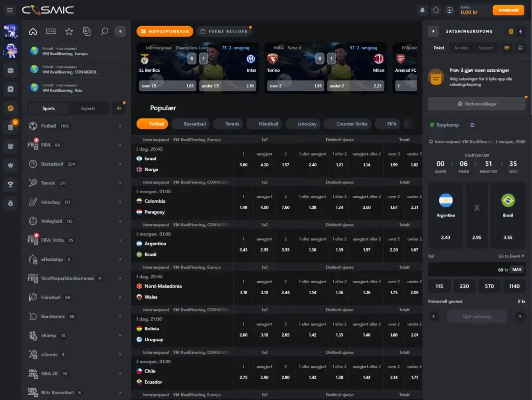Go to the sportsbook home icon

(x=33, y=31)
